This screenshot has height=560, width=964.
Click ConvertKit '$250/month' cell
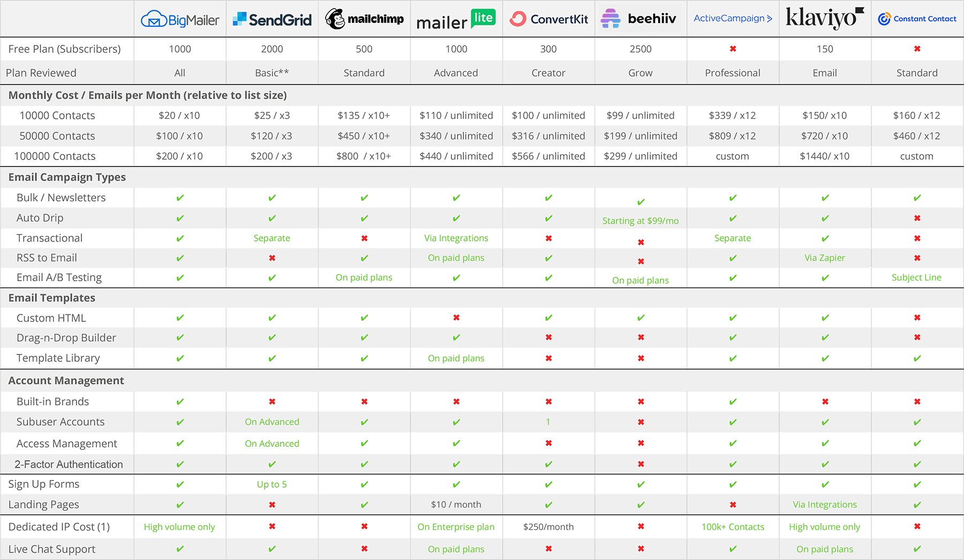pos(548,527)
